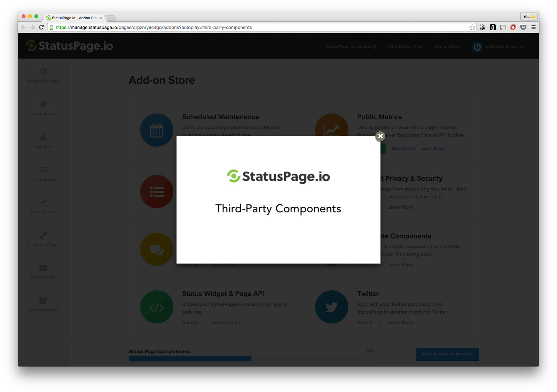The width and height of the screenshot is (557, 392).
Task: Click the red list add-on icon
Action: 157,191
